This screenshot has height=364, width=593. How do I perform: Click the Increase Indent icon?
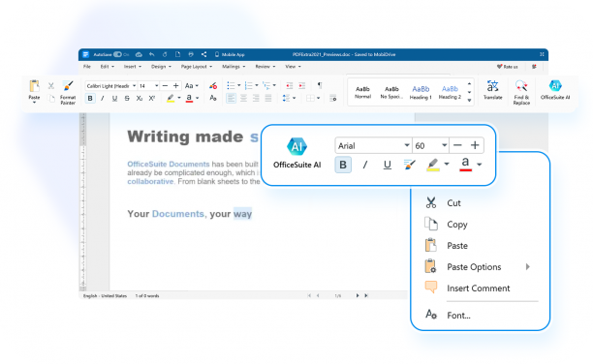(x=301, y=86)
